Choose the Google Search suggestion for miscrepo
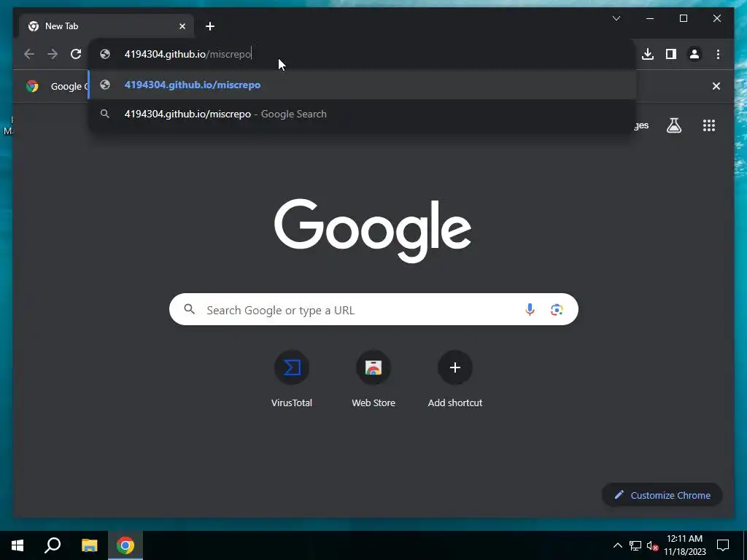 362,114
